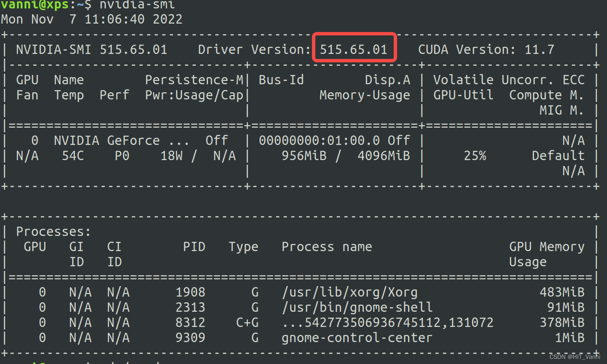The image size is (607, 364).
Task: Click process name /usr/lib/xorg/Xorg
Action: [349, 292]
